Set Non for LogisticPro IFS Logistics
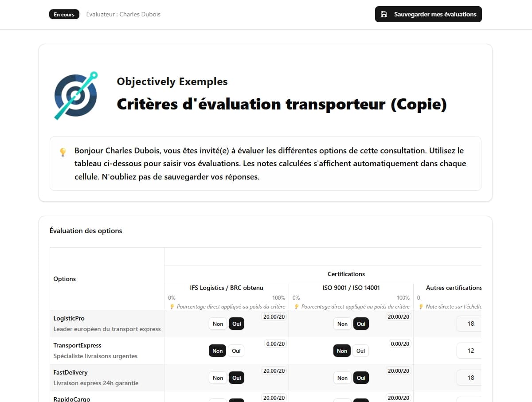Image resolution: width=532 pixels, height=402 pixels. point(218,324)
